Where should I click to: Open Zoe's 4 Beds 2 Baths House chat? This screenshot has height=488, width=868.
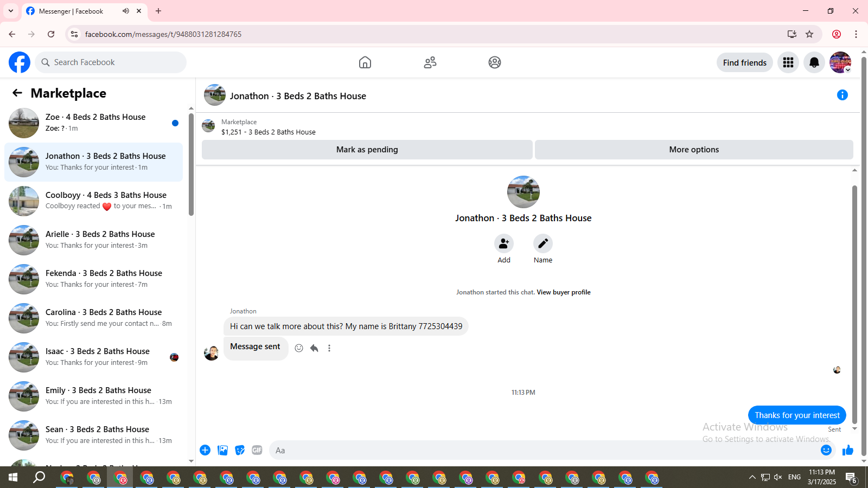pyautogui.click(x=93, y=123)
